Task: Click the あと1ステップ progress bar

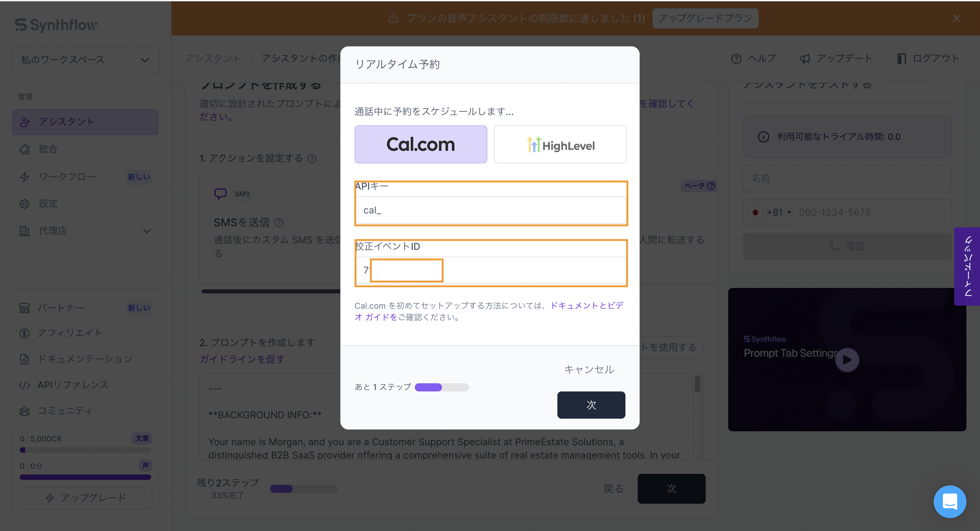Action: point(442,387)
